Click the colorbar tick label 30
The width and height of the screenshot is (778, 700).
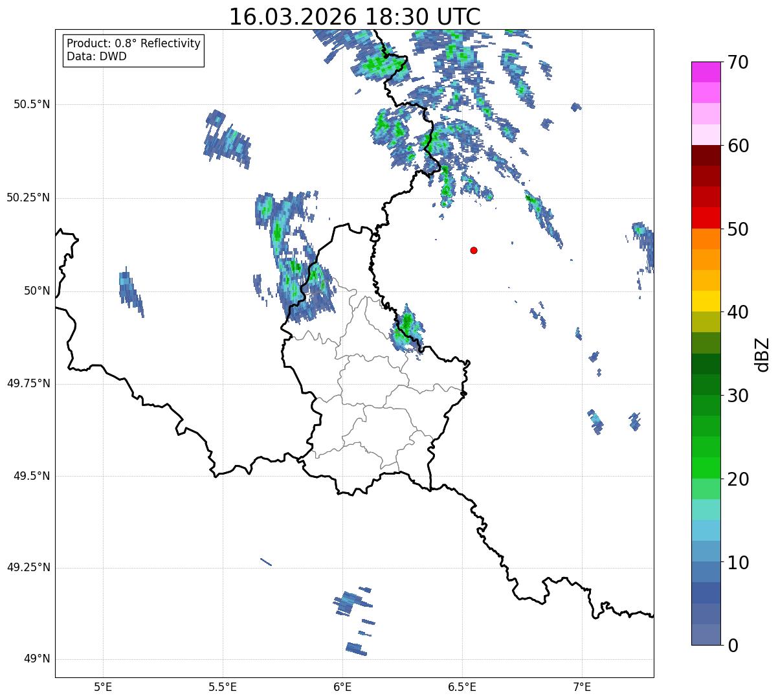point(738,396)
